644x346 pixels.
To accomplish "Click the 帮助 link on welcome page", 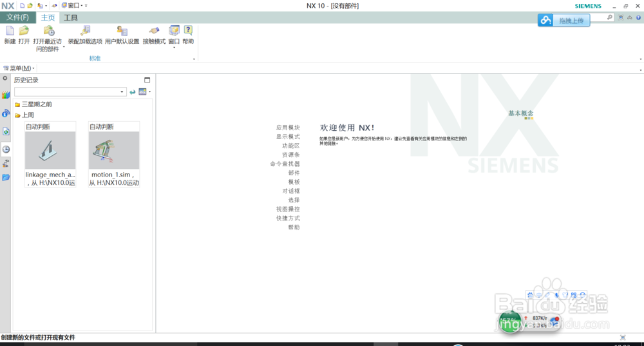I will pyautogui.click(x=294, y=227).
